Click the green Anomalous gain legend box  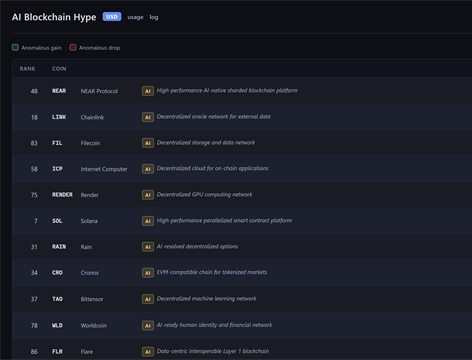point(15,48)
